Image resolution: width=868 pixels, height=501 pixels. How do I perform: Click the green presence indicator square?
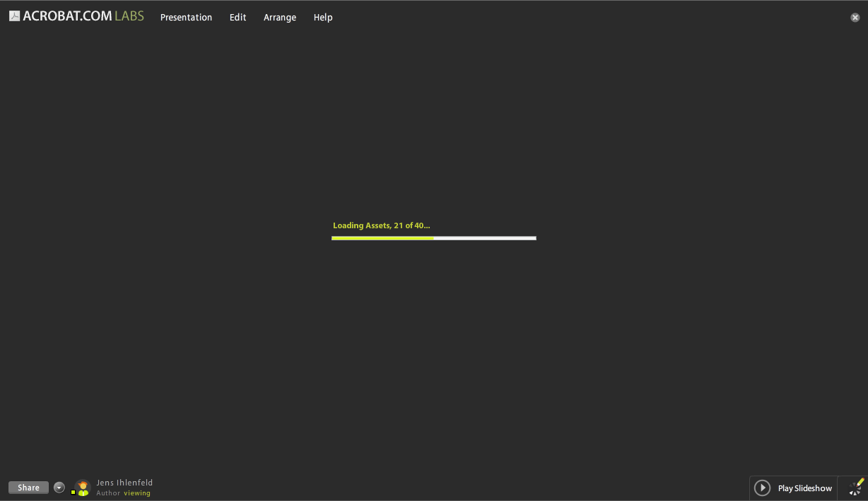coord(74,493)
